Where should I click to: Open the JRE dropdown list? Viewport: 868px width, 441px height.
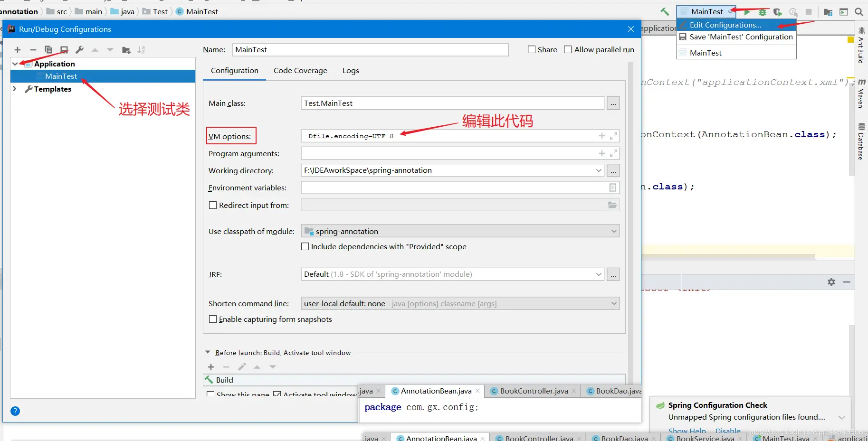coord(599,274)
